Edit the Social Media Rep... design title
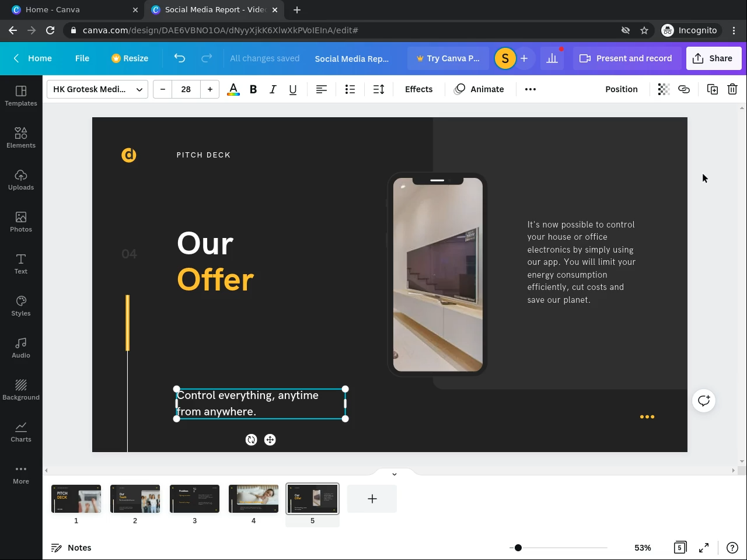 point(352,58)
